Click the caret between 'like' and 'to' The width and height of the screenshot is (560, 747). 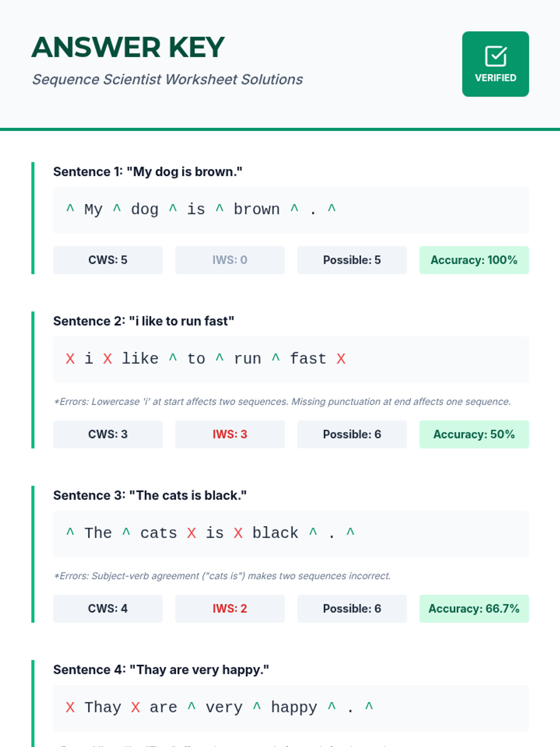click(x=173, y=358)
